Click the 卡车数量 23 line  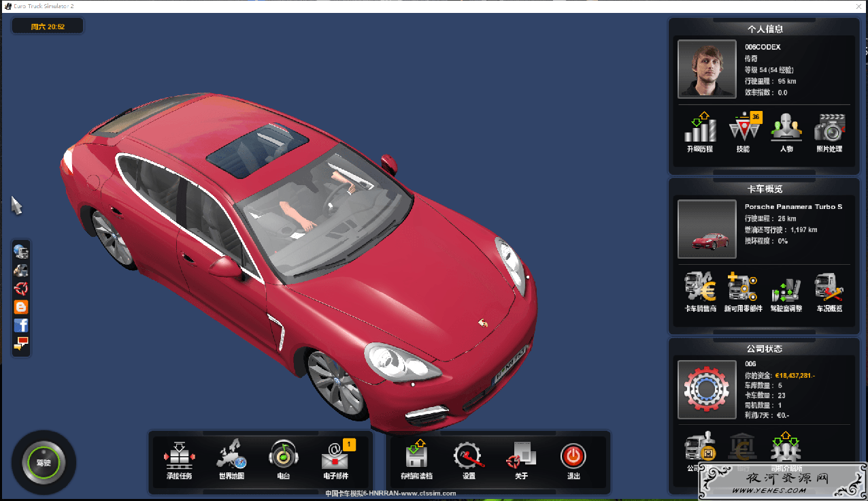(765, 395)
